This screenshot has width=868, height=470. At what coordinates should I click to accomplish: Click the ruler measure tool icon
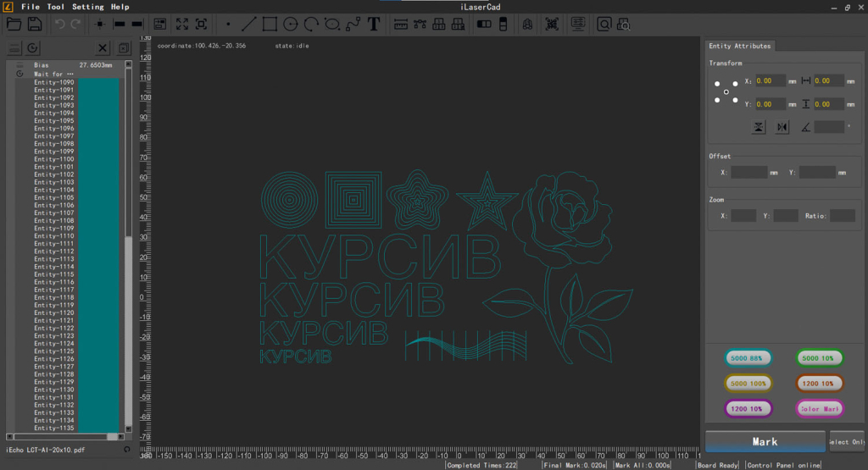pos(401,25)
